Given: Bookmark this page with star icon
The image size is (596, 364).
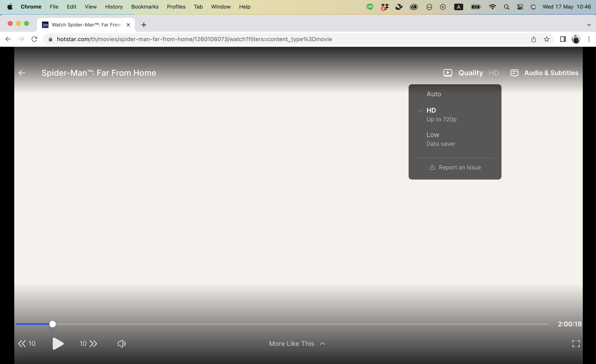Looking at the screenshot, I should (547, 39).
